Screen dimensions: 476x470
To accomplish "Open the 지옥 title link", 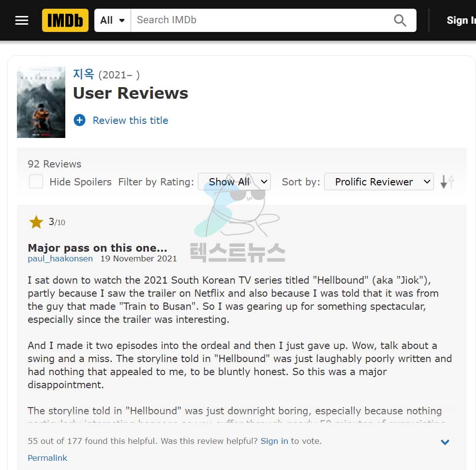I will pyautogui.click(x=84, y=74).
